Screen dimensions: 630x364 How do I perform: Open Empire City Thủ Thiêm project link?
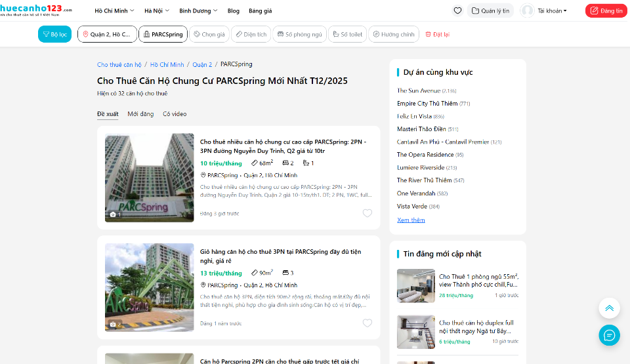click(434, 103)
